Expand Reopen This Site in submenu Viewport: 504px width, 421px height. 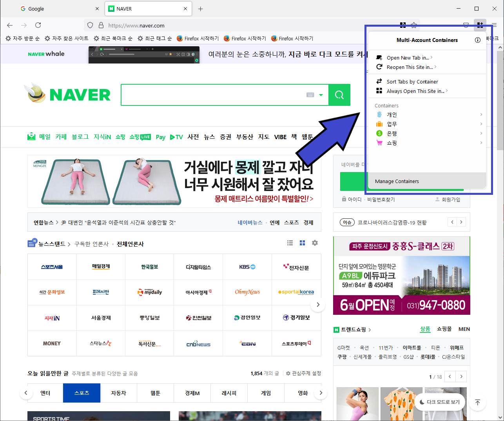click(435, 67)
